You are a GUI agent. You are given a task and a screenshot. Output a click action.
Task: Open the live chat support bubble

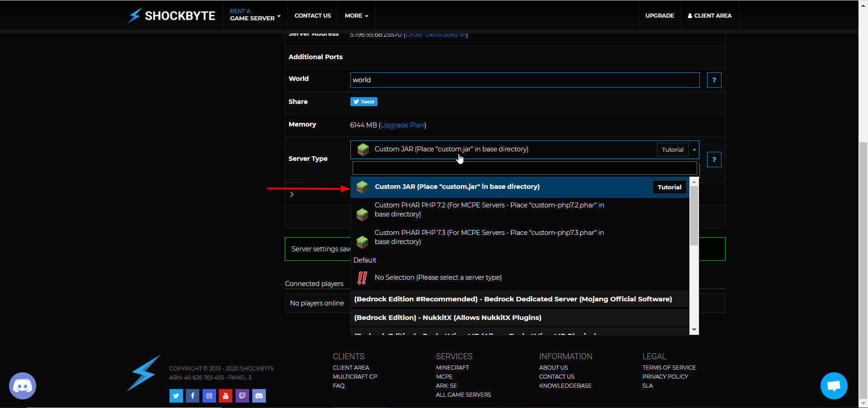pos(834,386)
